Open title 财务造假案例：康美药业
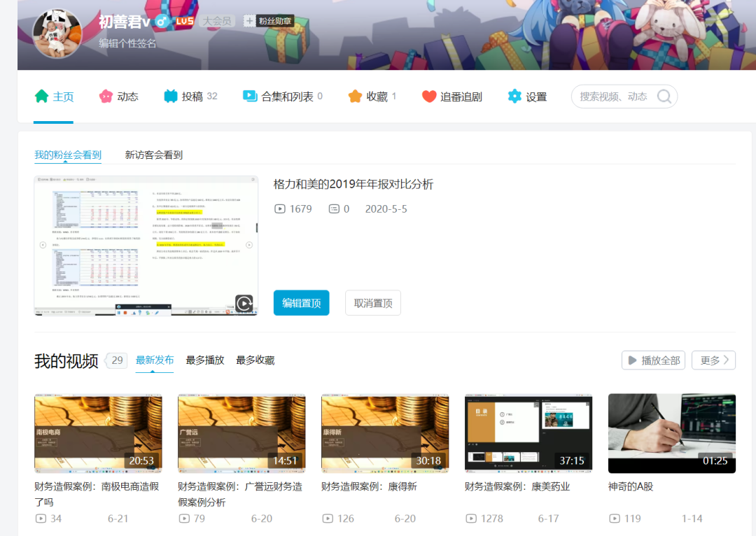The image size is (756, 536). pos(517,486)
